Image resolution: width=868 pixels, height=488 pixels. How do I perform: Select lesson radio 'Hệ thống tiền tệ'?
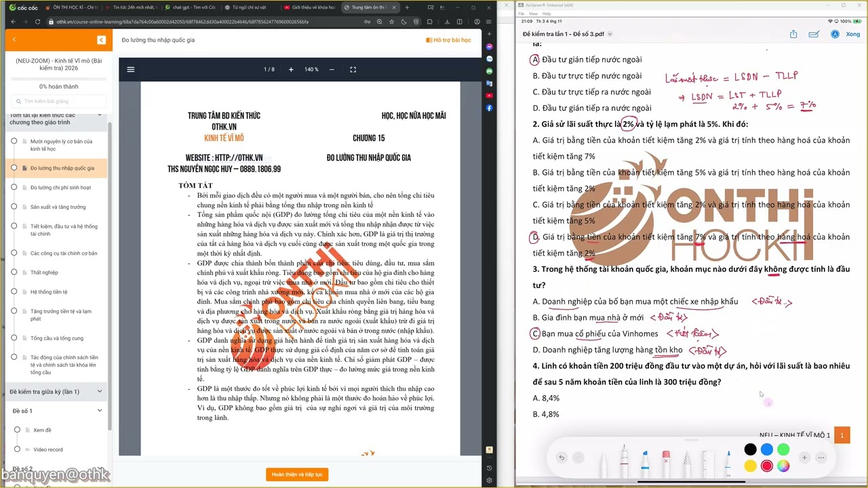coord(14,291)
